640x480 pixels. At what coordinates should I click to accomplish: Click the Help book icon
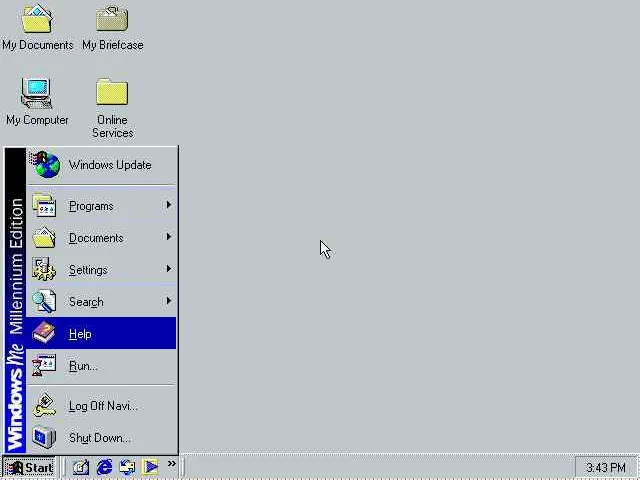[44, 333]
